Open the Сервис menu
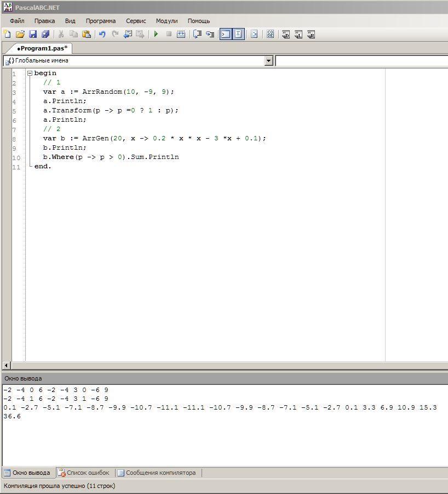Screen dimensions: 448x494 tap(136, 21)
